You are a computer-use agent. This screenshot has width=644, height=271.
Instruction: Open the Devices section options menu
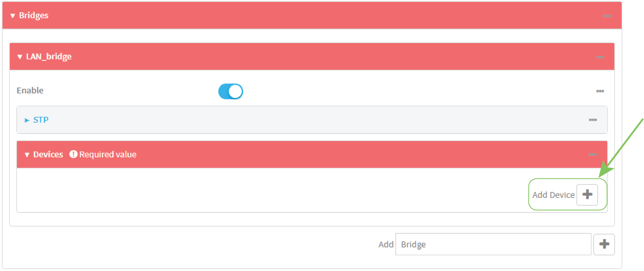593,154
